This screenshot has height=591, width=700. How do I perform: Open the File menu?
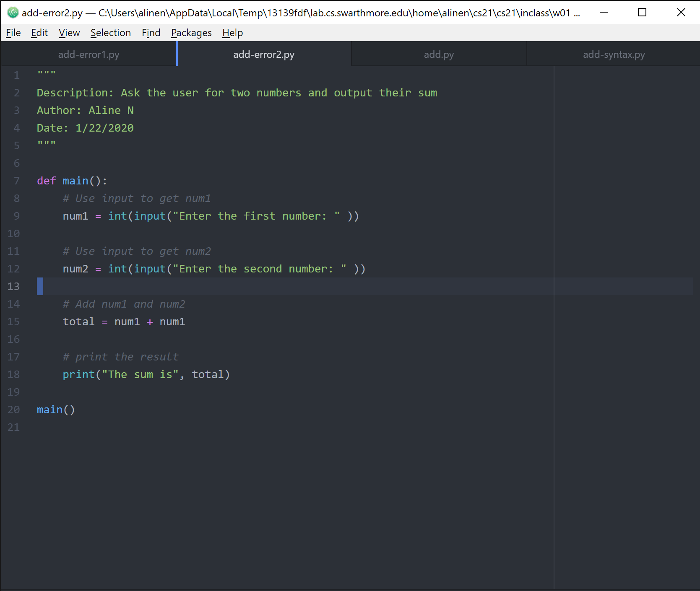point(13,33)
